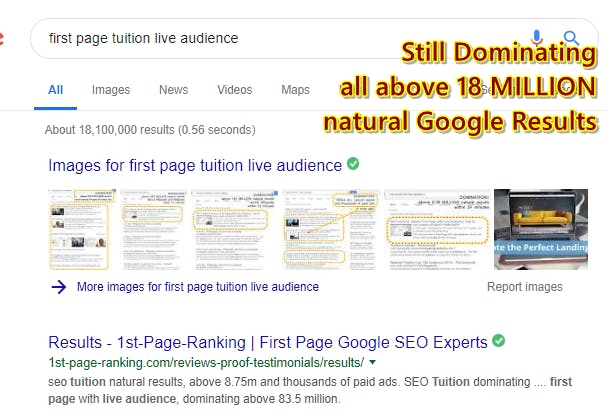Click the magnifying glass search icon

(x=571, y=38)
